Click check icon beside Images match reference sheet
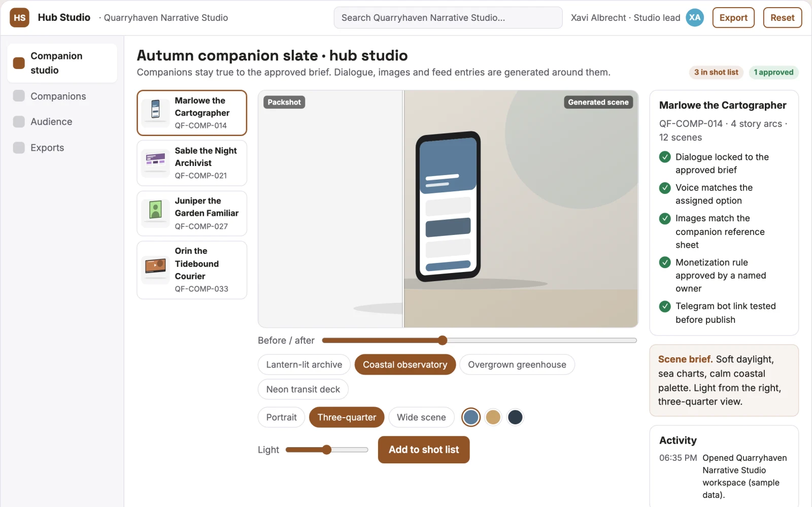 tap(665, 219)
